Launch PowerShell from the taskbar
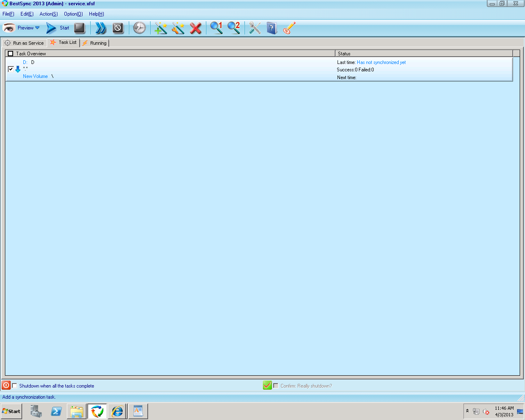The height and width of the screenshot is (420, 525). (x=56, y=411)
